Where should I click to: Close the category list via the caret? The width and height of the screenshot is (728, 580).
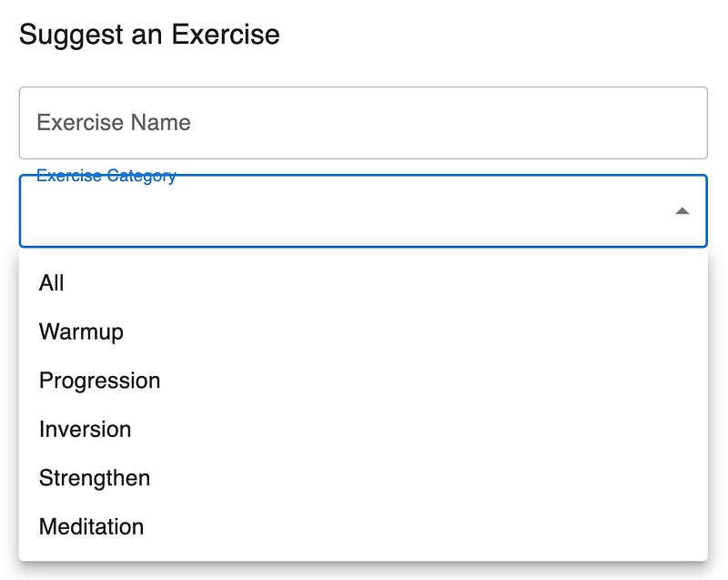click(682, 211)
